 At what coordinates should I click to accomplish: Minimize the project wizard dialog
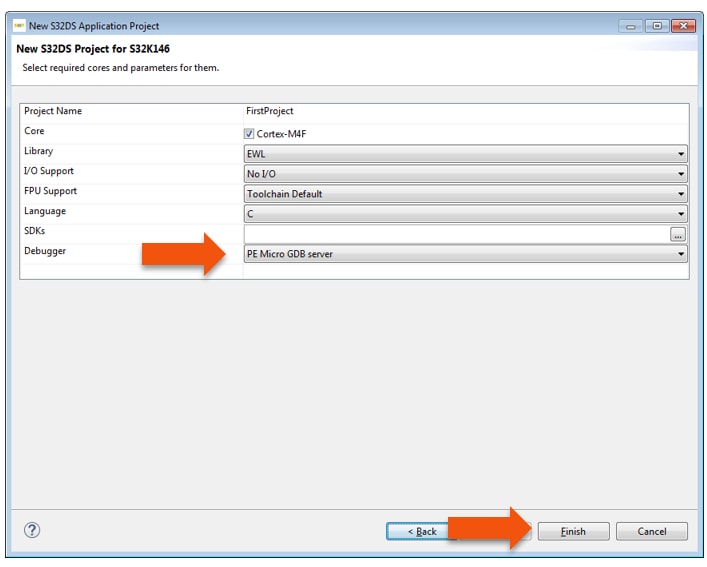pos(632,25)
